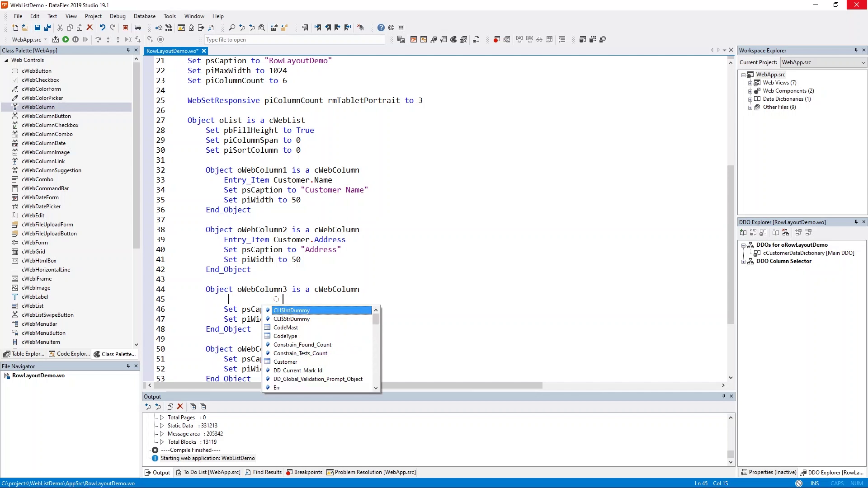Screen dimensions: 868x488
Task: Toggle auto-hide pin on Workspace Explorer panel
Action: point(856,50)
